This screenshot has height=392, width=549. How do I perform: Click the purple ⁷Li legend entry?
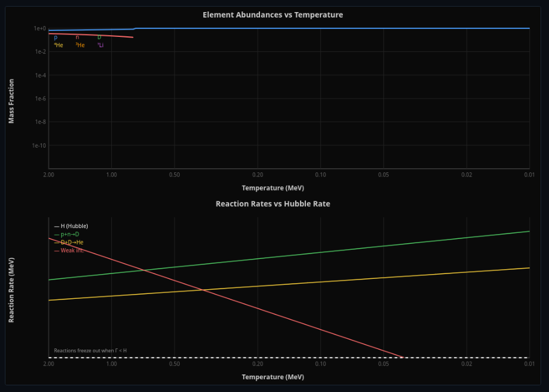(100, 44)
